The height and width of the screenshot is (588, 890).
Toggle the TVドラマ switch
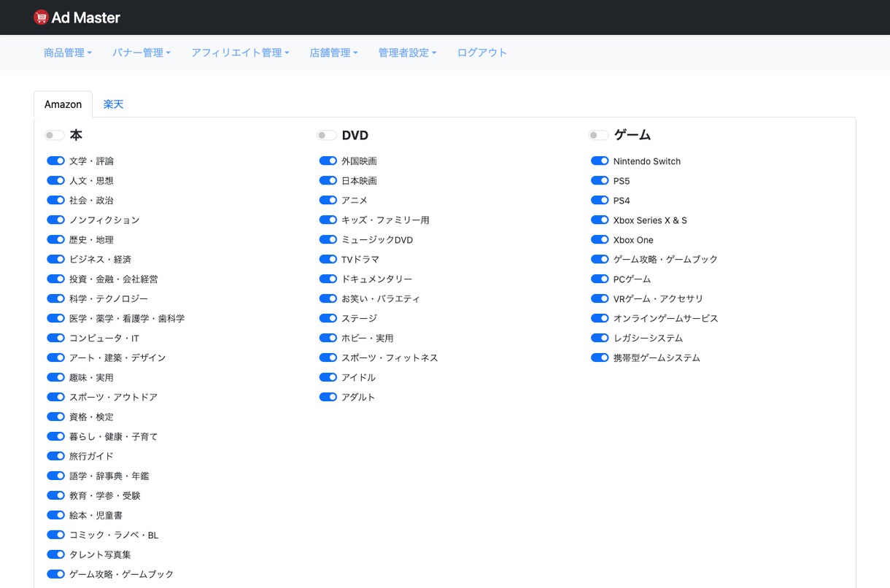pos(328,259)
